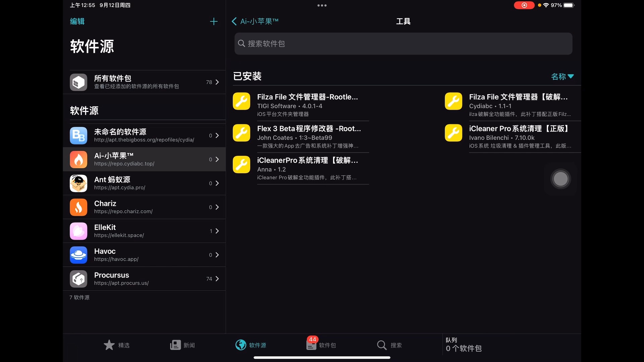Expand the Ai-小苹果™ row chevron

(x=217, y=159)
